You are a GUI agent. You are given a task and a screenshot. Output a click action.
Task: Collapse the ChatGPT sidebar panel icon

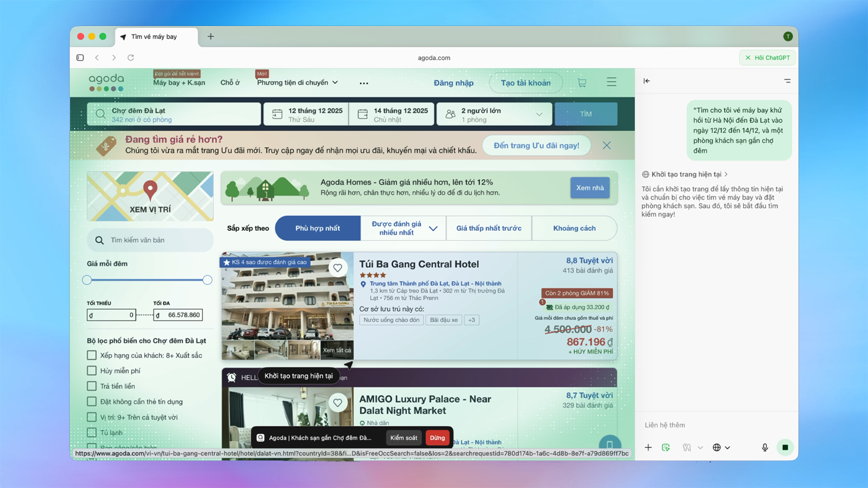pyautogui.click(x=647, y=81)
